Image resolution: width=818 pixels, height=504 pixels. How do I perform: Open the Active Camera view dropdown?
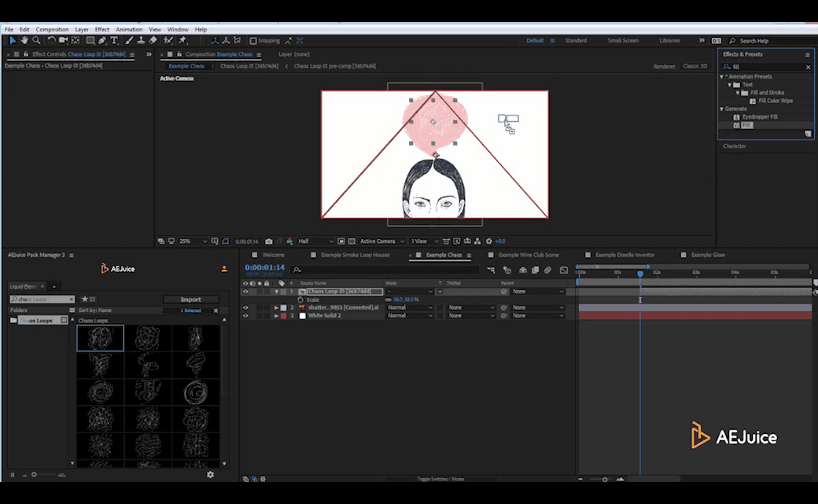tap(381, 241)
